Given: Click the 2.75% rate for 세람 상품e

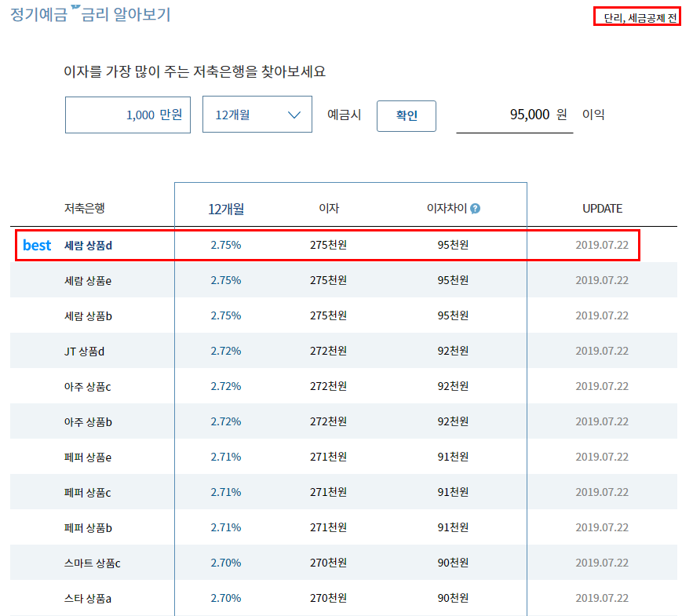Looking at the screenshot, I should pyautogui.click(x=226, y=280).
